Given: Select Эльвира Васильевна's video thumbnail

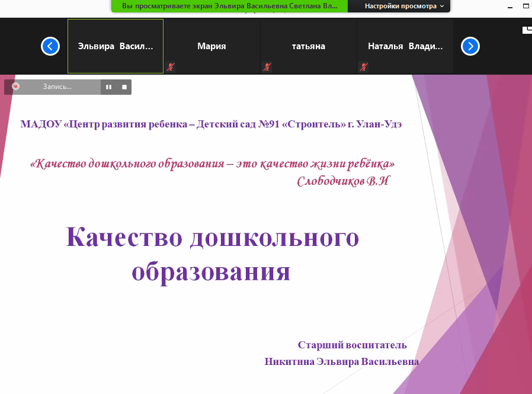Looking at the screenshot, I should click(x=116, y=46).
